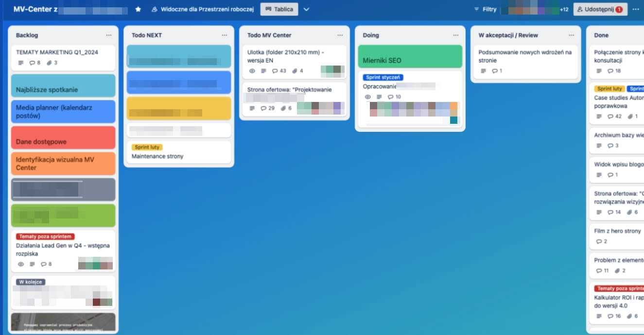Switch to the Tablica board view
Screen dimensions: 644x335
(x=279, y=9)
